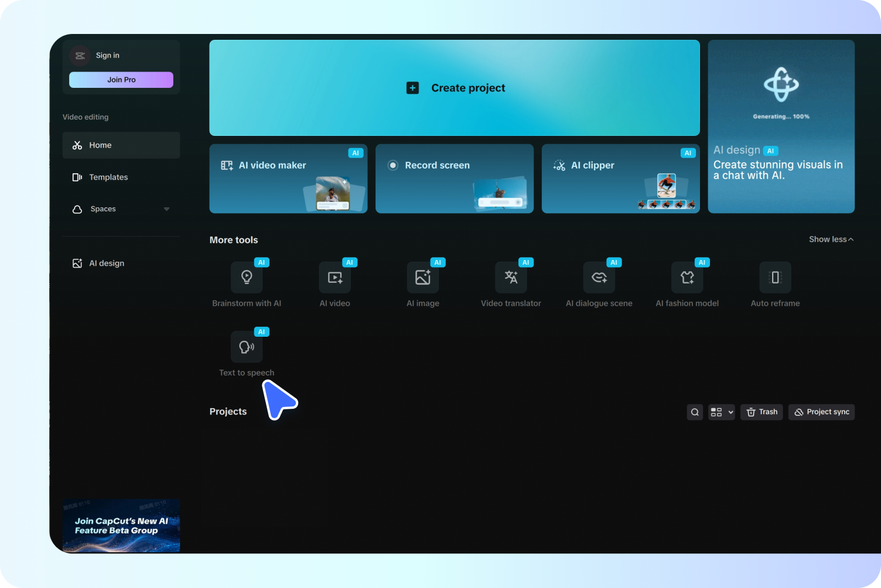Open the Trash
Viewport: 881px width, 588px height.
[x=762, y=412]
